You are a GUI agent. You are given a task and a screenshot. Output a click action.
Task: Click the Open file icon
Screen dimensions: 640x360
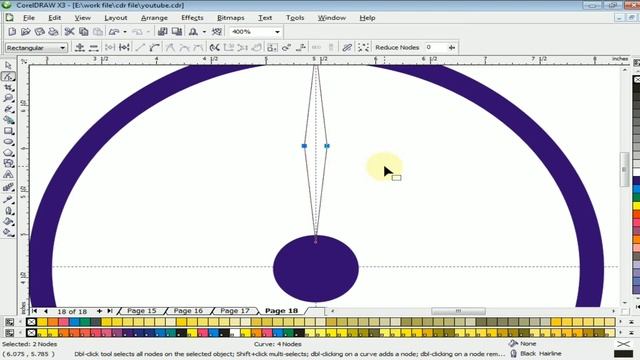(25, 31)
